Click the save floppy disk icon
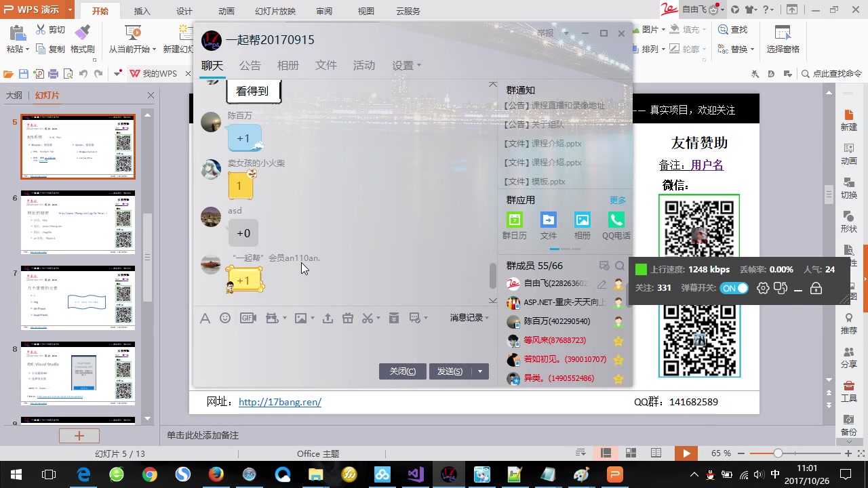This screenshot has width=868, height=488. [x=24, y=74]
